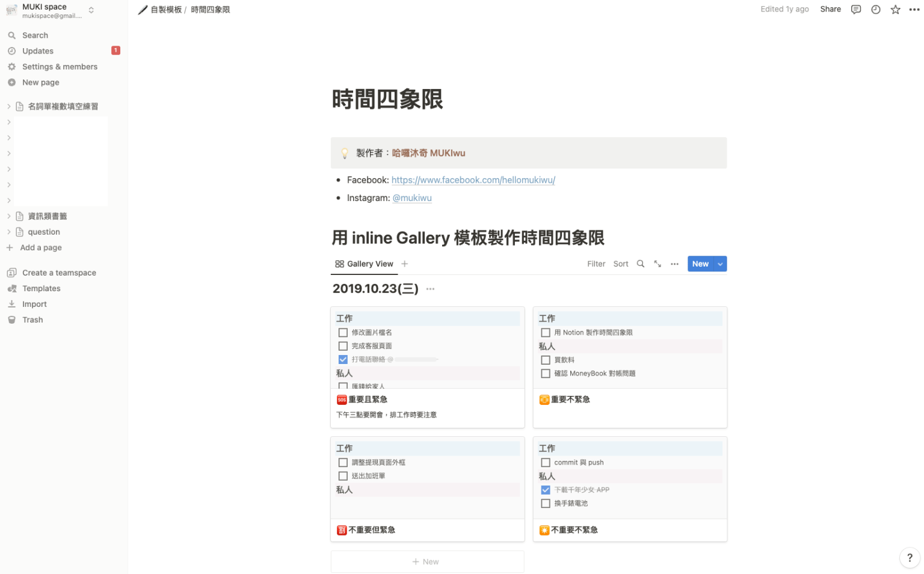Add a card with the + New button

(427, 561)
